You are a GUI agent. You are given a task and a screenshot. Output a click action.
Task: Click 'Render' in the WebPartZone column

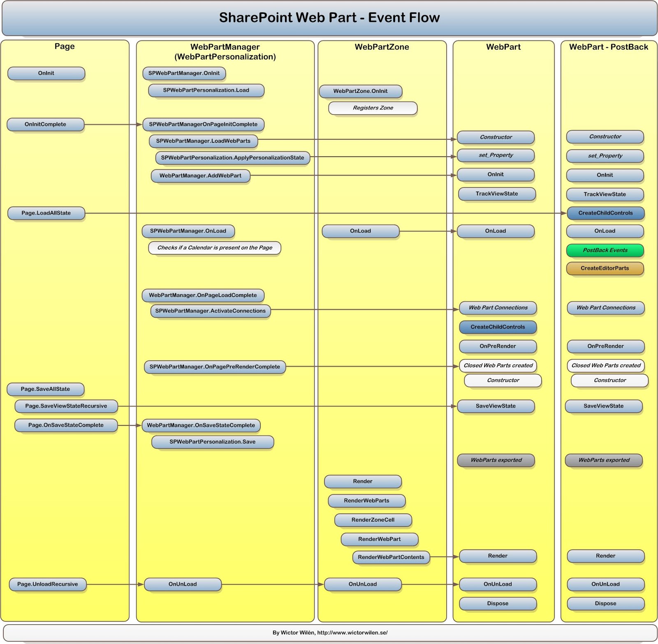coord(363,482)
